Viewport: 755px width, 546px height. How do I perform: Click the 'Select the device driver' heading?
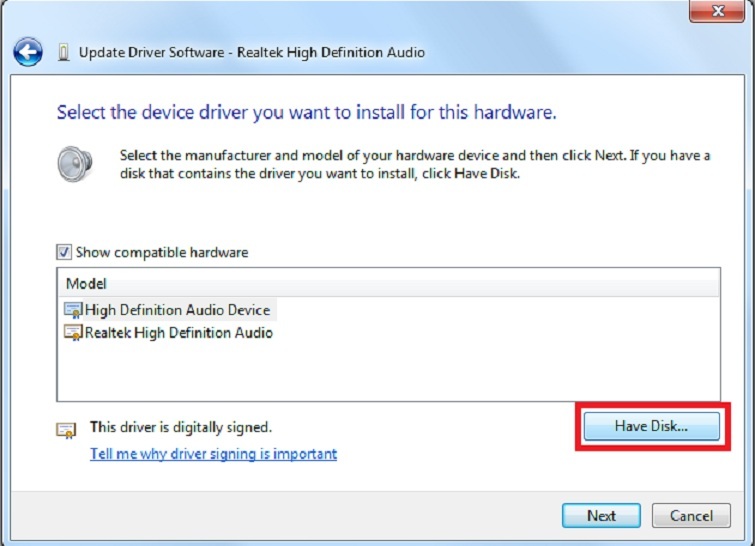pos(306,112)
